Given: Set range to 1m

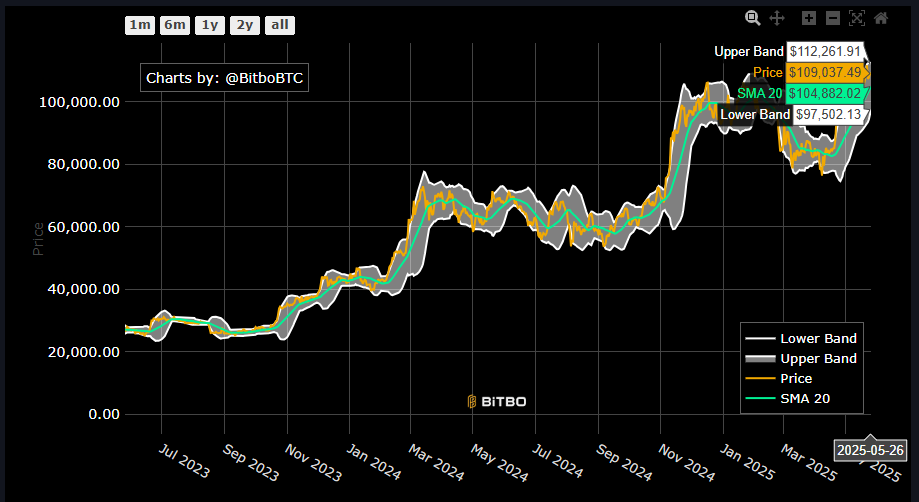Looking at the screenshot, I should click(140, 25).
